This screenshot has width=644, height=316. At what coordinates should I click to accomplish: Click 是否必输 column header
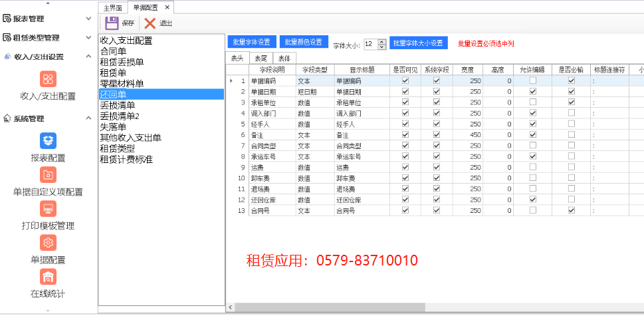(571, 69)
